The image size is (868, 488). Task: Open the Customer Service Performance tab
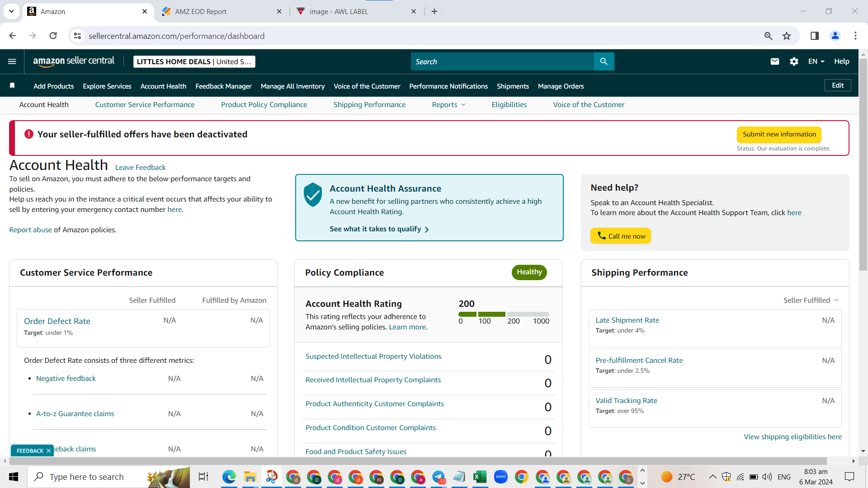[145, 105]
